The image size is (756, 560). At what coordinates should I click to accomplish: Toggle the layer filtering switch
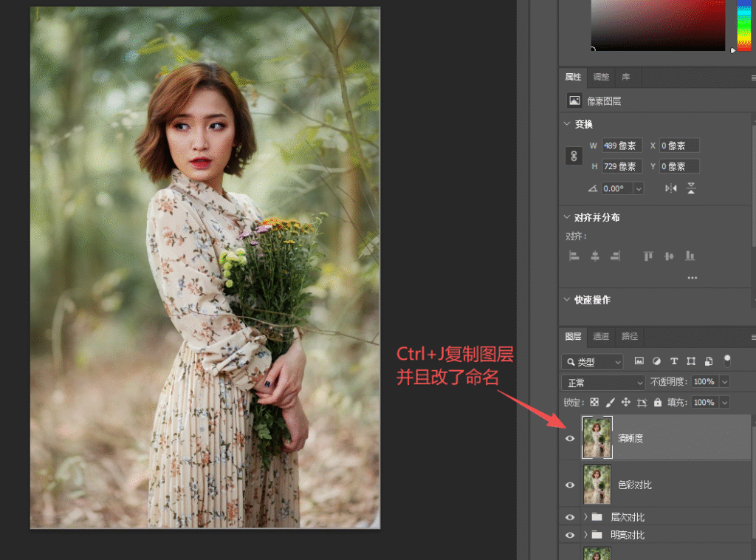point(727,361)
